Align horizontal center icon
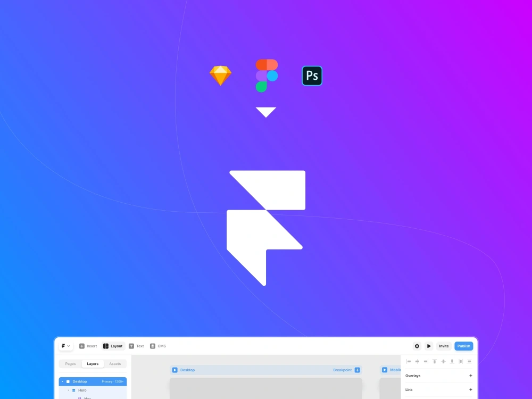The height and width of the screenshot is (399, 532). tap(417, 361)
